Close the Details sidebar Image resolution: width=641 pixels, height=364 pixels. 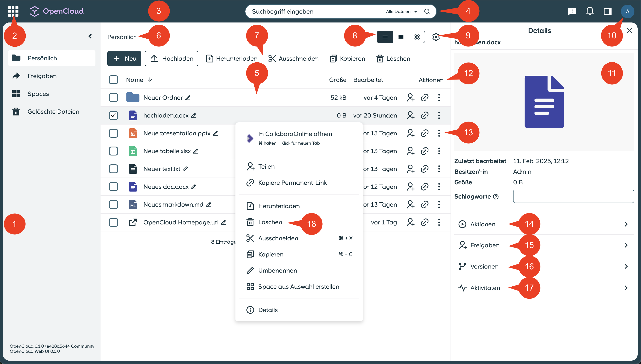tap(630, 31)
